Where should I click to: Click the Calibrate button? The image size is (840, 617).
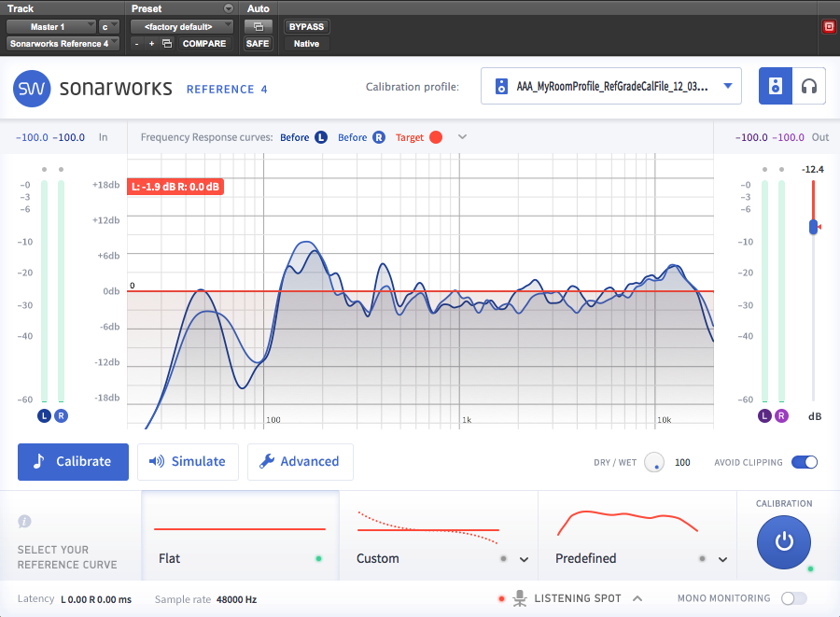(x=73, y=462)
